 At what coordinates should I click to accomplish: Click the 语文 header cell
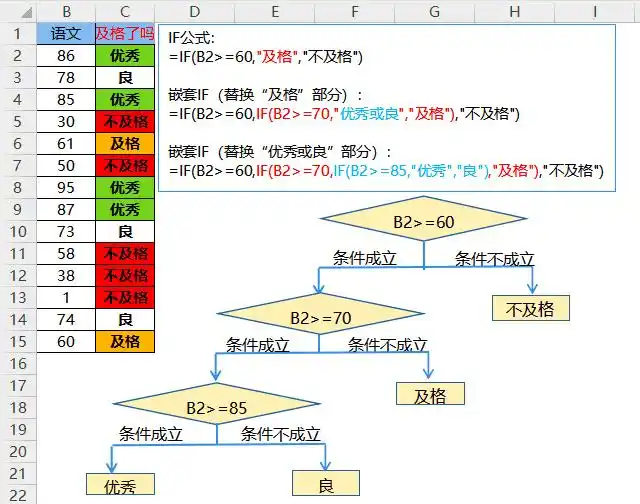66,33
